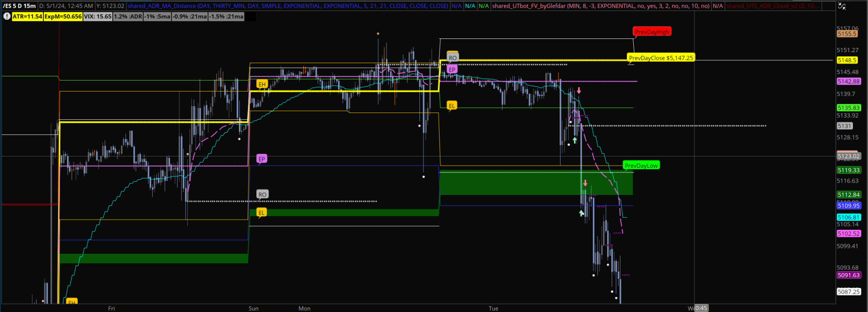Click the Fri date on time axis

click(x=111, y=308)
